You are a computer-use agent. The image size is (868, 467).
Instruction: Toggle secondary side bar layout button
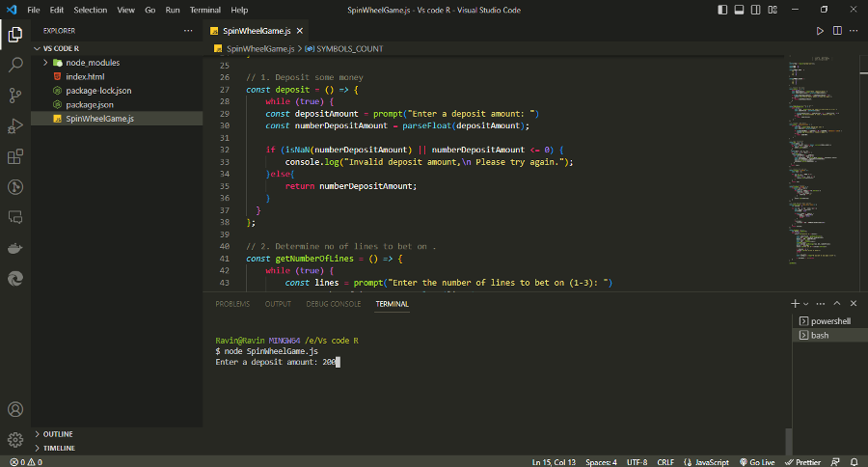pos(755,10)
